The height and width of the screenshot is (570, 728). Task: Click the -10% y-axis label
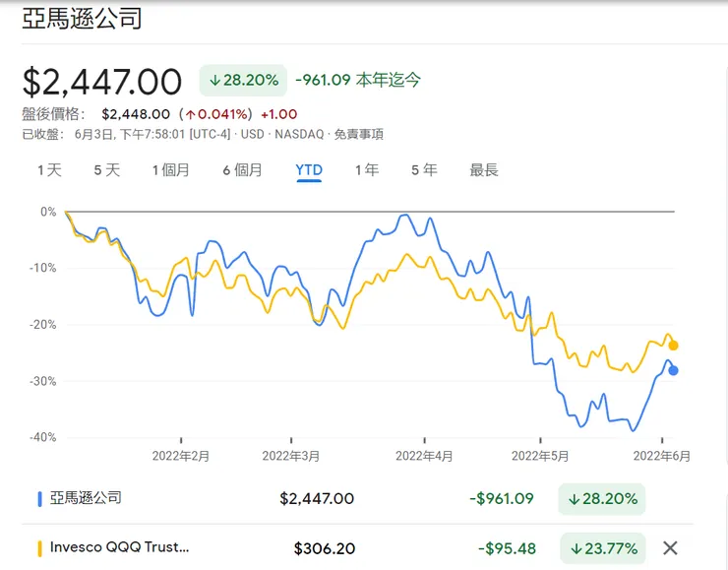[42, 268]
